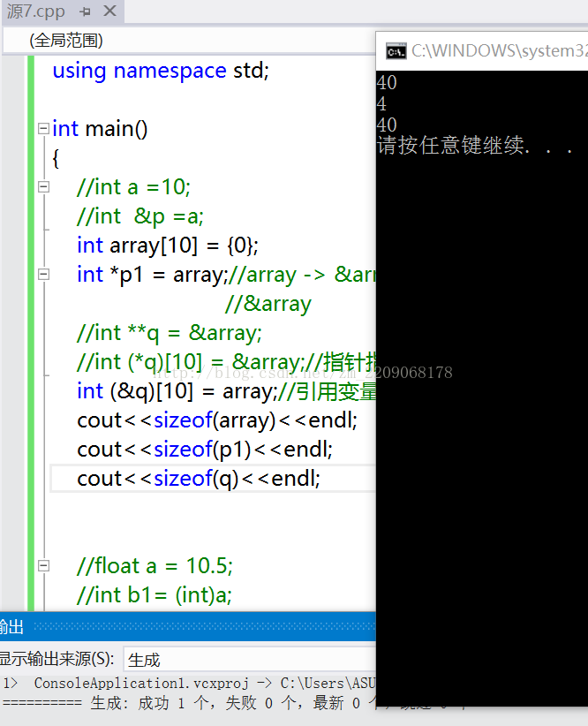The height and width of the screenshot is (726, 588).
Task: Click the line 'cout<<sizeof(p1)<<endl;'
Action: [205, 450]
